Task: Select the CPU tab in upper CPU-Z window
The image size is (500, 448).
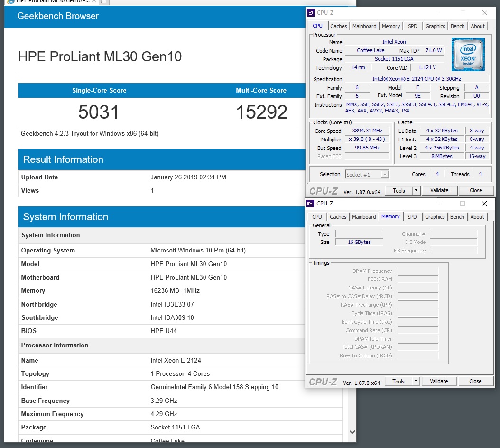Action: (317, 26)
